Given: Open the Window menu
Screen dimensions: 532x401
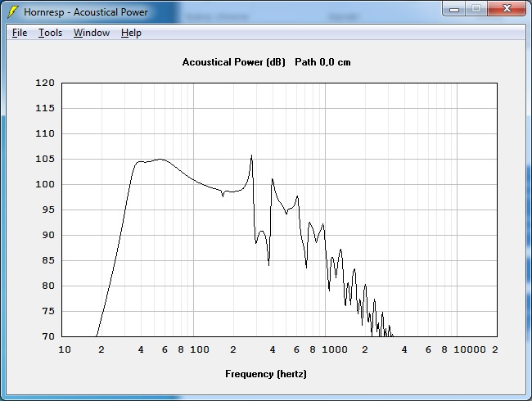Looking at the screenshot, I should pyautogui.click(x=92, y=33).
